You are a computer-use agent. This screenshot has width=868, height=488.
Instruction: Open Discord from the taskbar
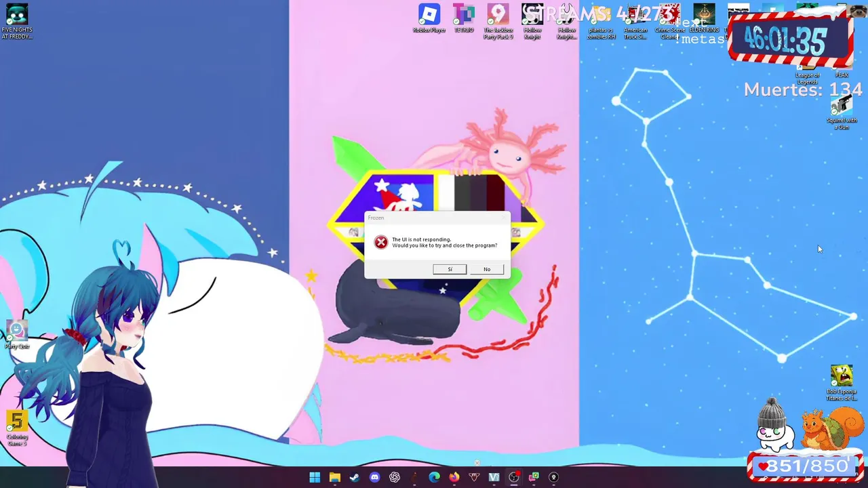(374, 477)
